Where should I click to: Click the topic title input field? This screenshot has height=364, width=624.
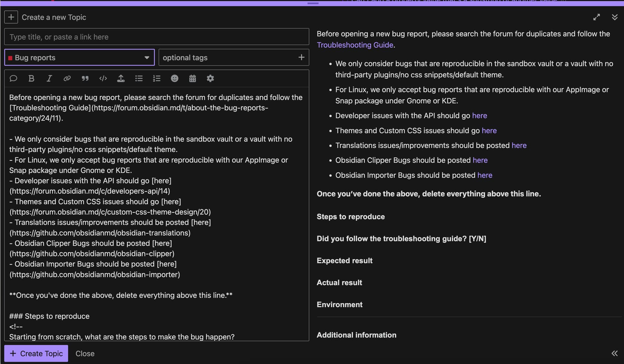point(156,37)
